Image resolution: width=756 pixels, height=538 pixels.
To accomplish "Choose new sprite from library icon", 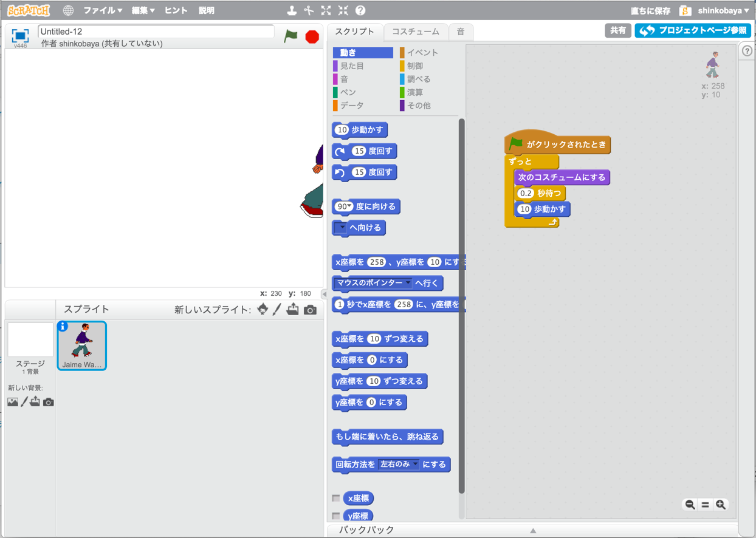I will [263, 310].
